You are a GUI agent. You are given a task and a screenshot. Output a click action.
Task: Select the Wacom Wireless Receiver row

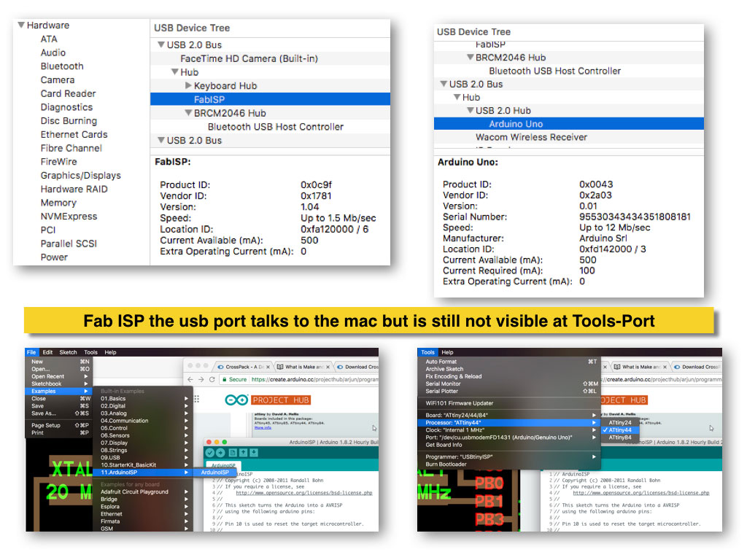coord(569,137)
